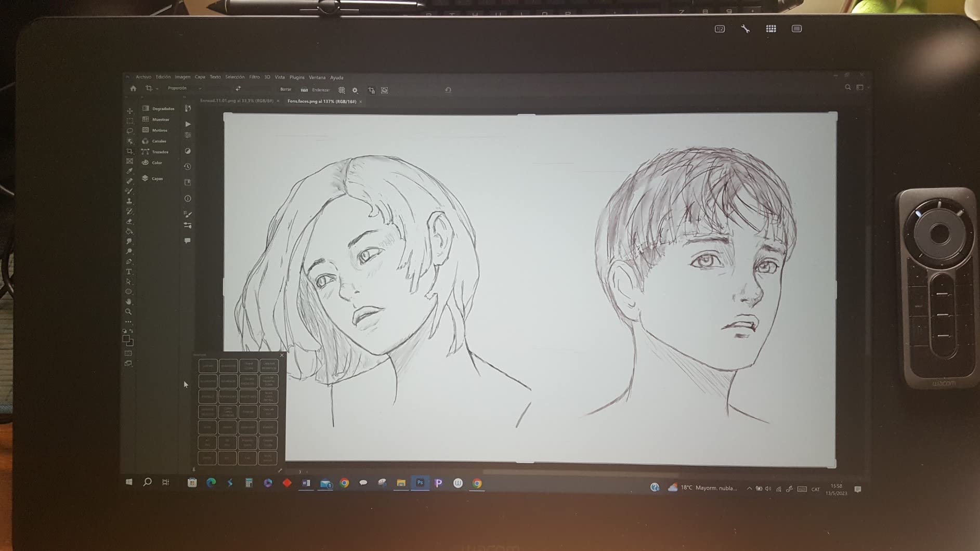Click the Borrar button
Image resolution: width=980 pixels, height=551 pixels.
[285, 89]
